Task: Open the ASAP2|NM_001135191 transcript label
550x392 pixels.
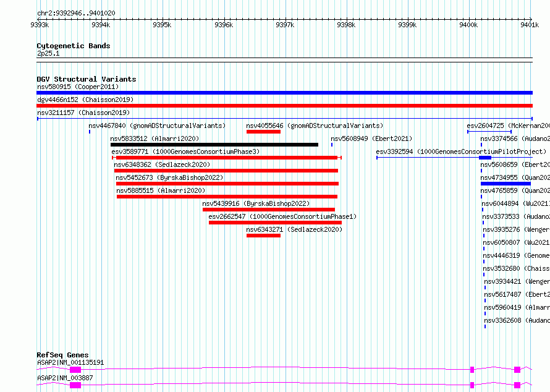Action: click(70, 362)
